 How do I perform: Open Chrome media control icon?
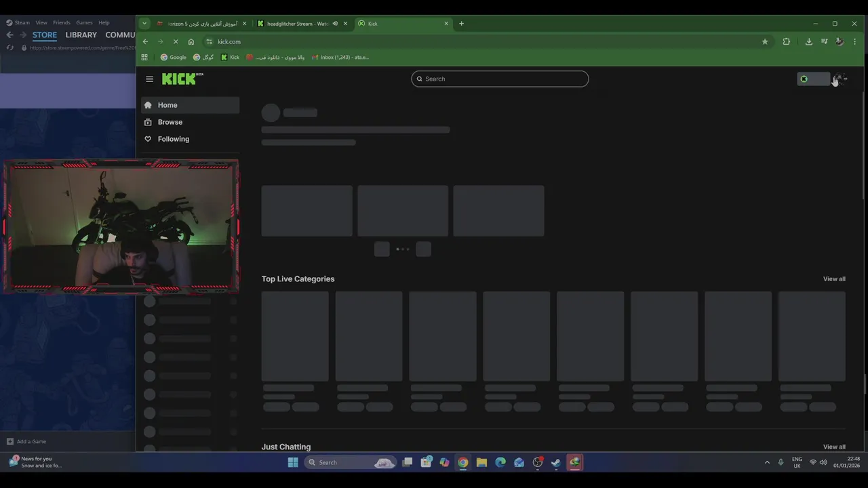[x=824, y=41]
